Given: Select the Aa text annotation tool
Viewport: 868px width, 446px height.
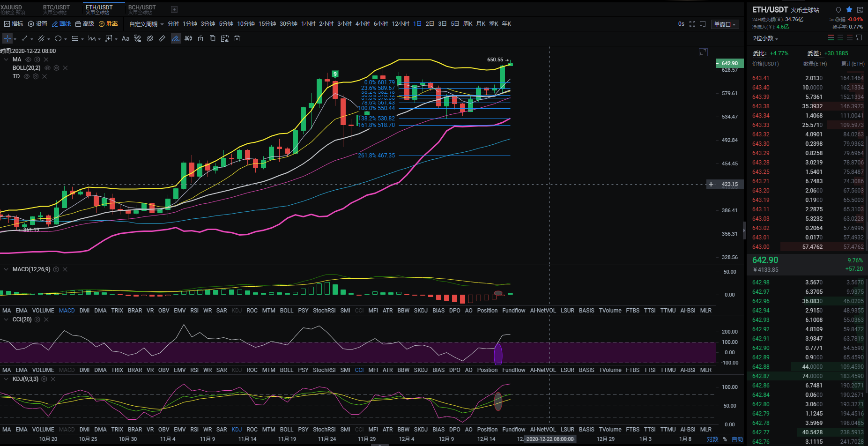Looking at the screenshot, I should (x=126, y=38).
